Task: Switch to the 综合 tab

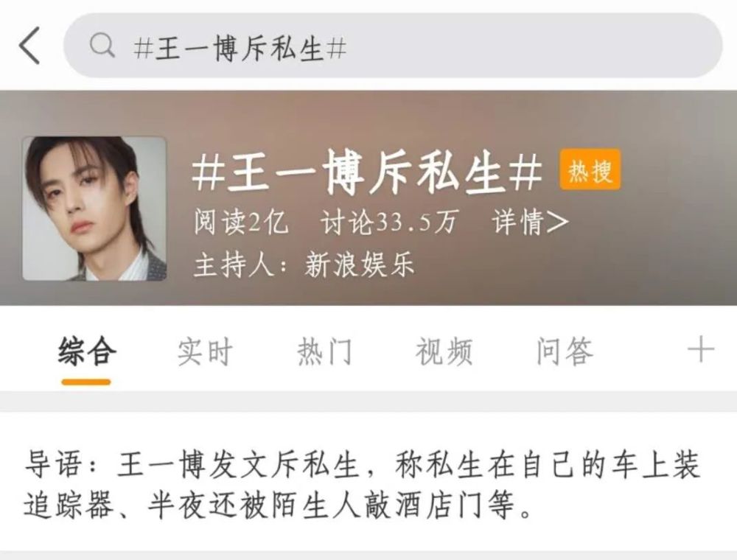Action: (x=86, y=351)
